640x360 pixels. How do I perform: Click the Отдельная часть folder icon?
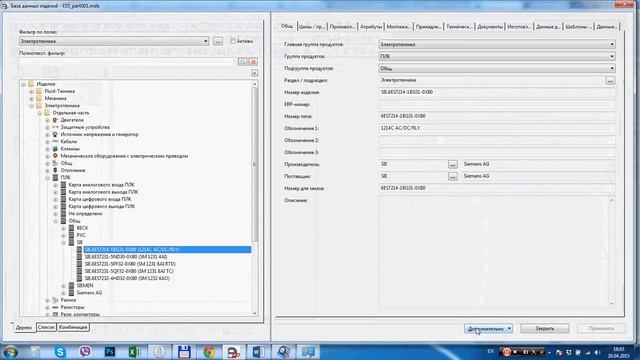pos(47,113)
